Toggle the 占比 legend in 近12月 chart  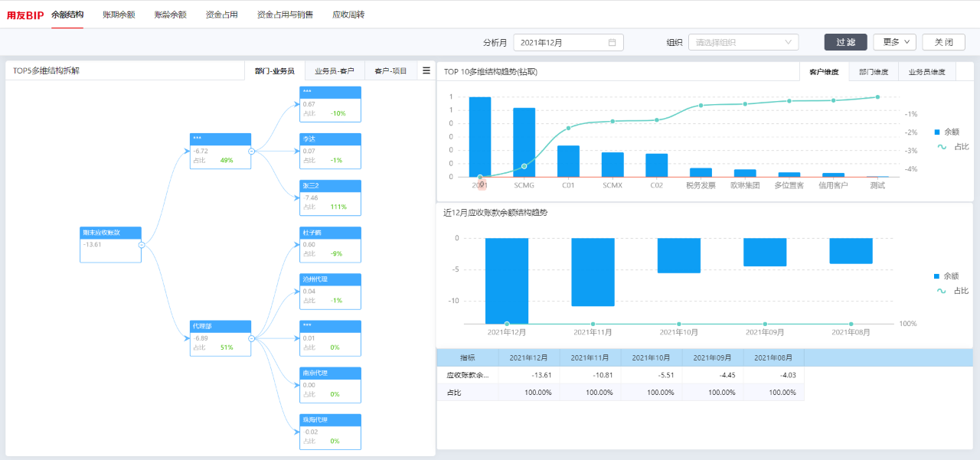tap(952, 290)
